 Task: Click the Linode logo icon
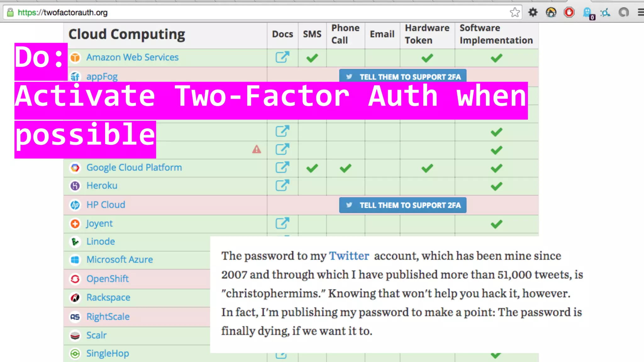(x=75, y=242)
